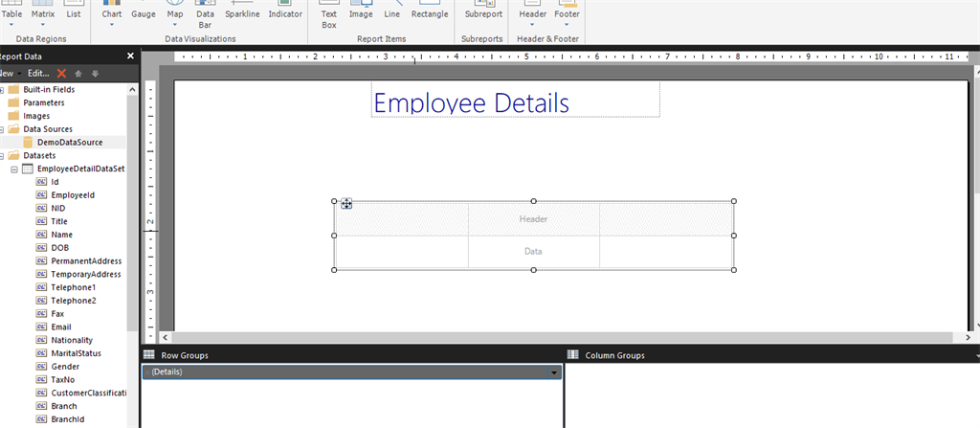Open the Header dropdown arrow
This screenshot has width=980, height=428.
click(532, 25)
